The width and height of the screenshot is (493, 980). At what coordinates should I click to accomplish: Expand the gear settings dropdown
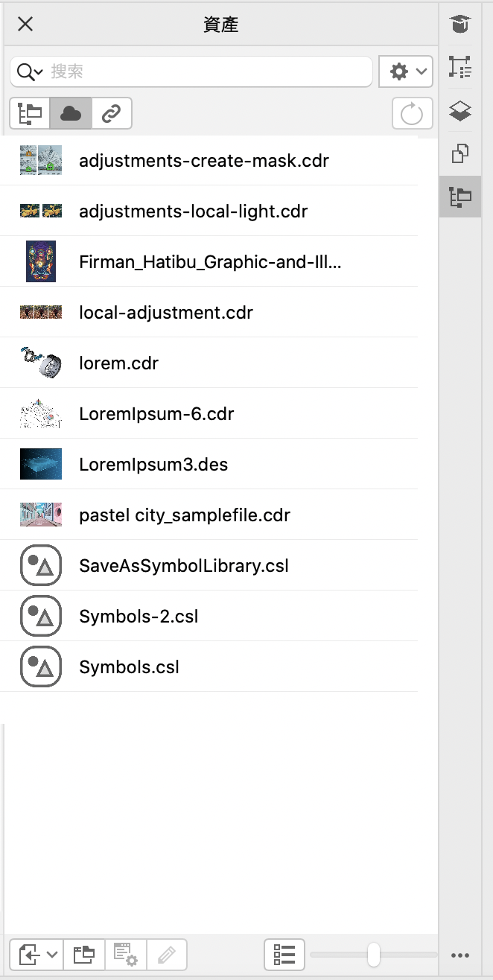click(406, 71)
